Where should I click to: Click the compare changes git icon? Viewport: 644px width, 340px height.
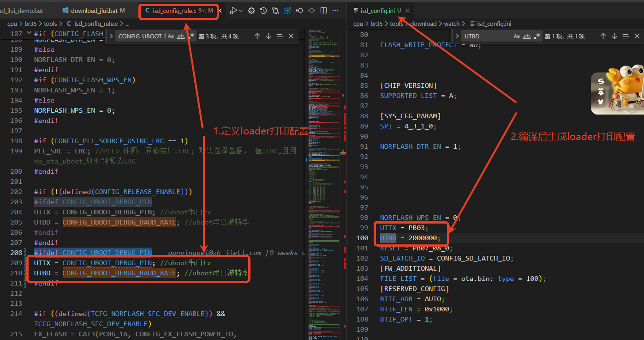point(275,10)
